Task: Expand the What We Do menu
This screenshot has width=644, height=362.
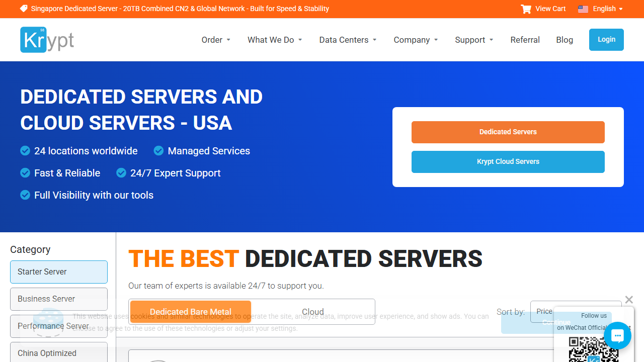Action: click(275, 40)
